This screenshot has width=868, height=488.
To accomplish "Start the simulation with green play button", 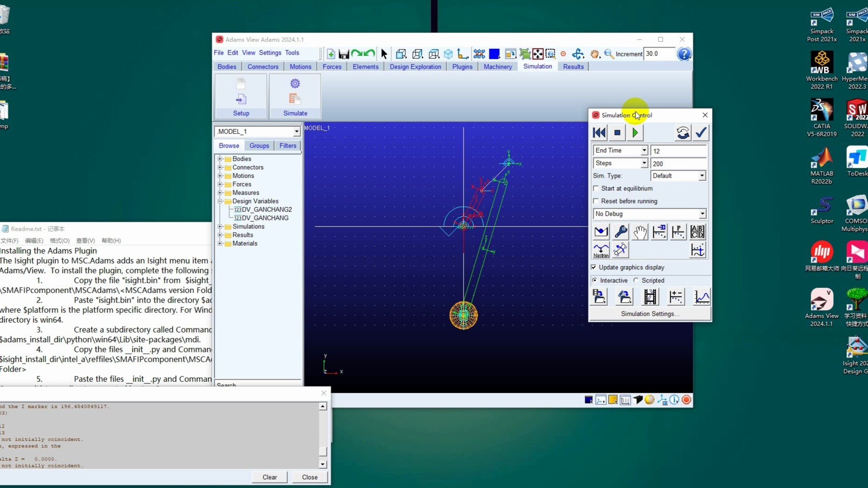I will 635,133.
